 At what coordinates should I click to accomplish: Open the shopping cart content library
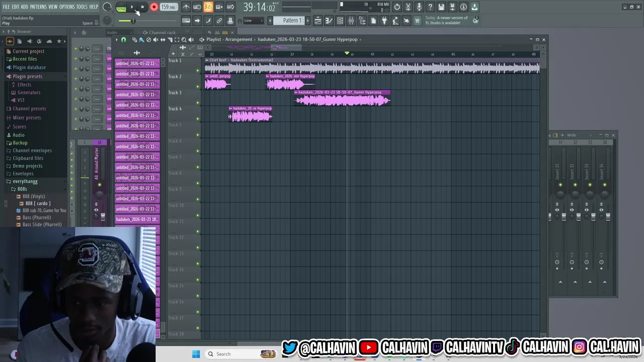click(417, 21)
